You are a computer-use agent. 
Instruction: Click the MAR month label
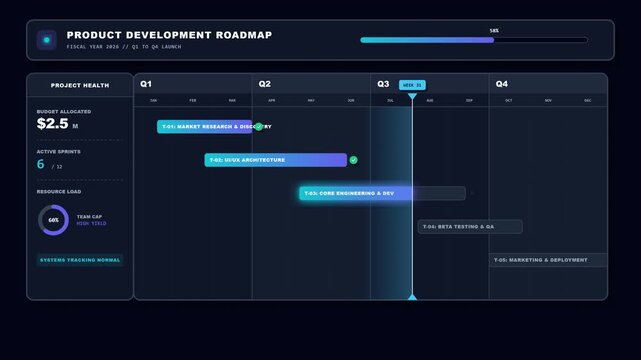pos(232,101)
